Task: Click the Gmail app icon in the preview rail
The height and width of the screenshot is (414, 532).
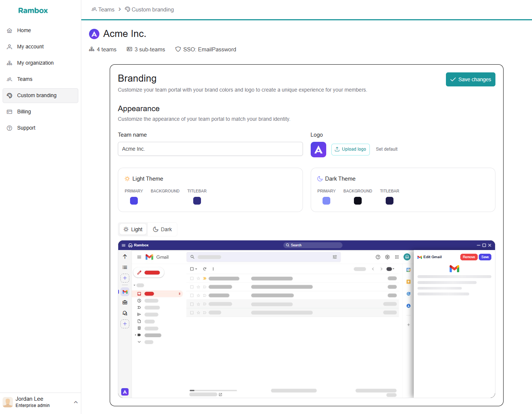Action: click(x=125, y=292)
